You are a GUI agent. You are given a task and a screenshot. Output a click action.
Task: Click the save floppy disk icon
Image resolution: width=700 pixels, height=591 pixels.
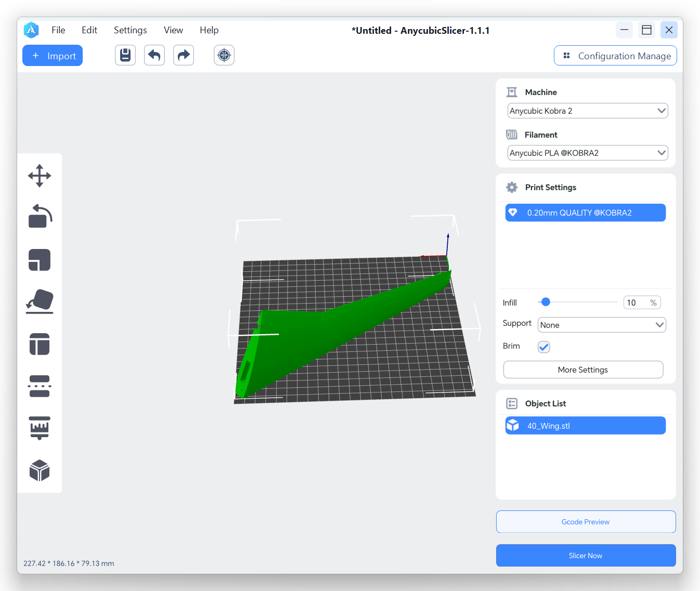(125, 55)
